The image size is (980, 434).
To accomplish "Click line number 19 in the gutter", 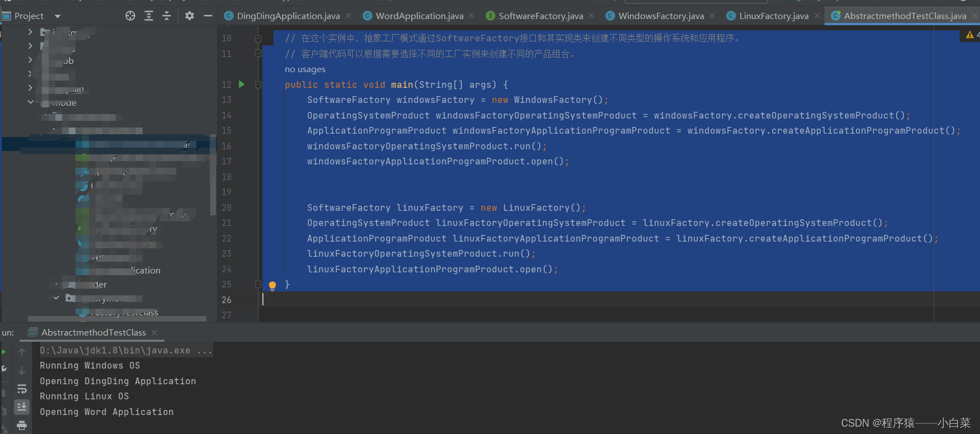I will [227, 192].
